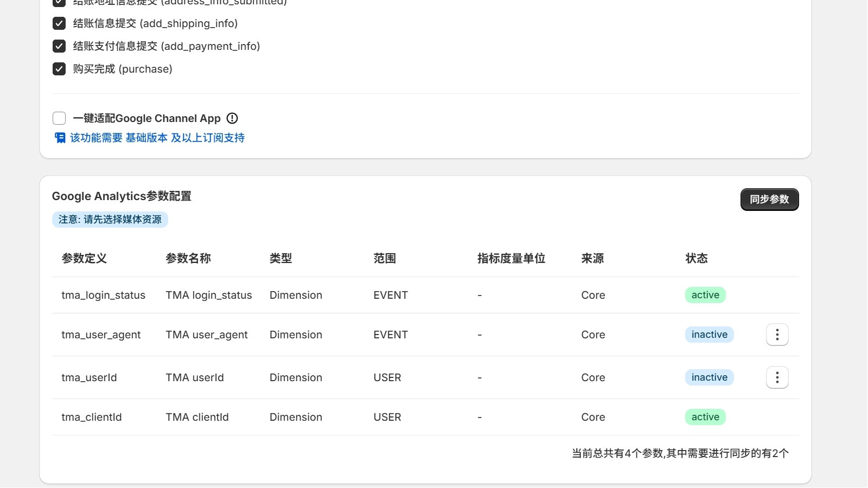
Task: Select tma_clientId cell
Action: tap(92, 417)
